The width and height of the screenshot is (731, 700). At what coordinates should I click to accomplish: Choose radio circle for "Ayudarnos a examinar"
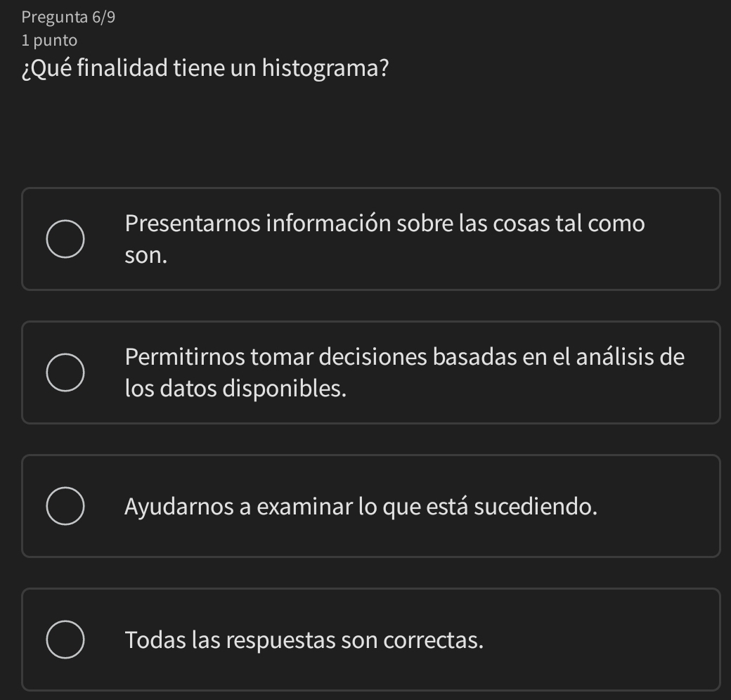click(67, 506)
